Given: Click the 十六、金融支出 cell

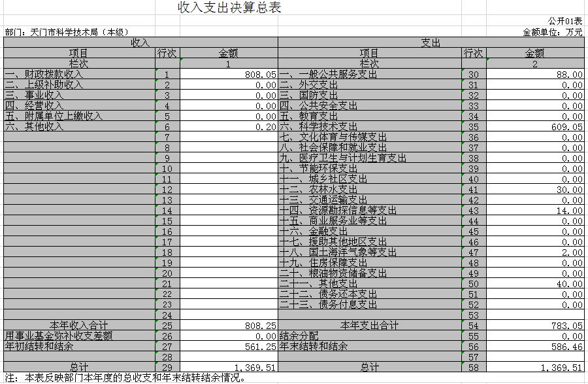Looking at the screenshot, I should point(370,232).
